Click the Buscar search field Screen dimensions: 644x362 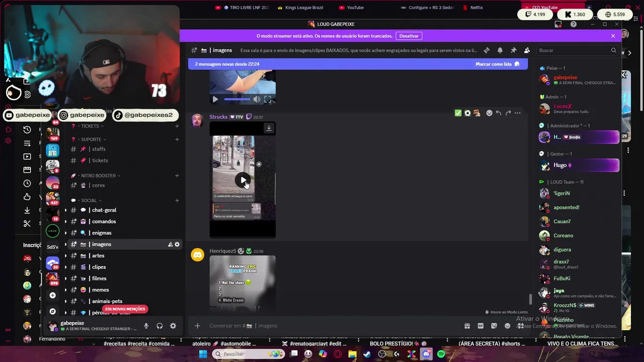[578, 50]
